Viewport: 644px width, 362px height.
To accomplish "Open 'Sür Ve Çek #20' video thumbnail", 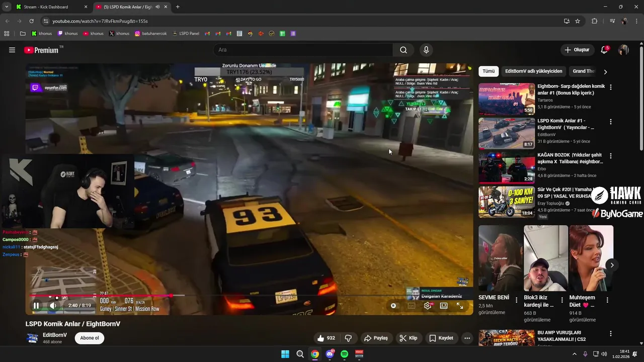I will [507, 202].
